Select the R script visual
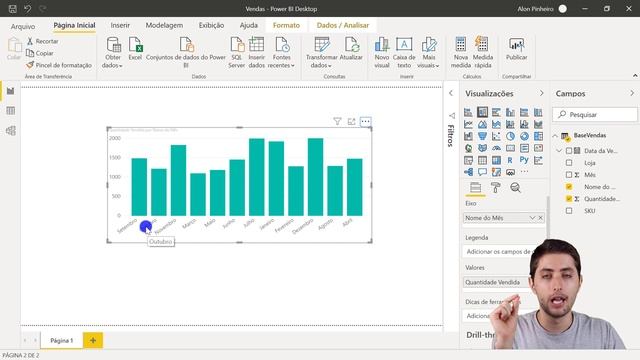 pos(510,160)
